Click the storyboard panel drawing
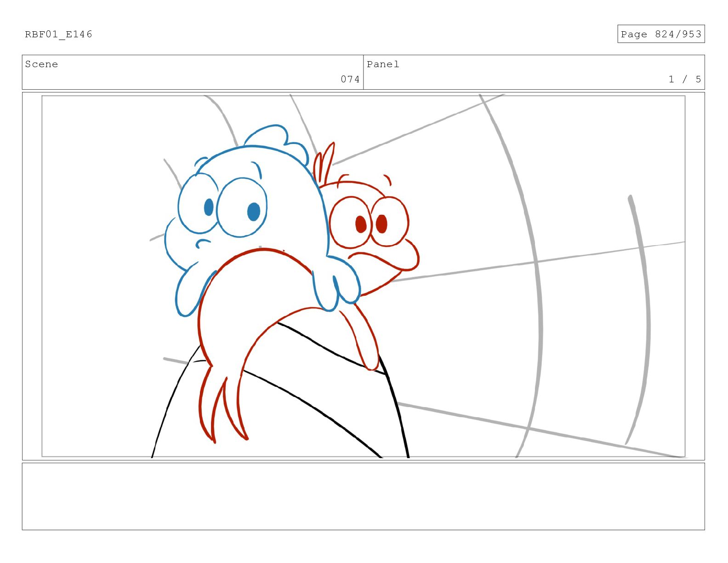This screenshot has height=563, width=728. (x=363, y=276)
